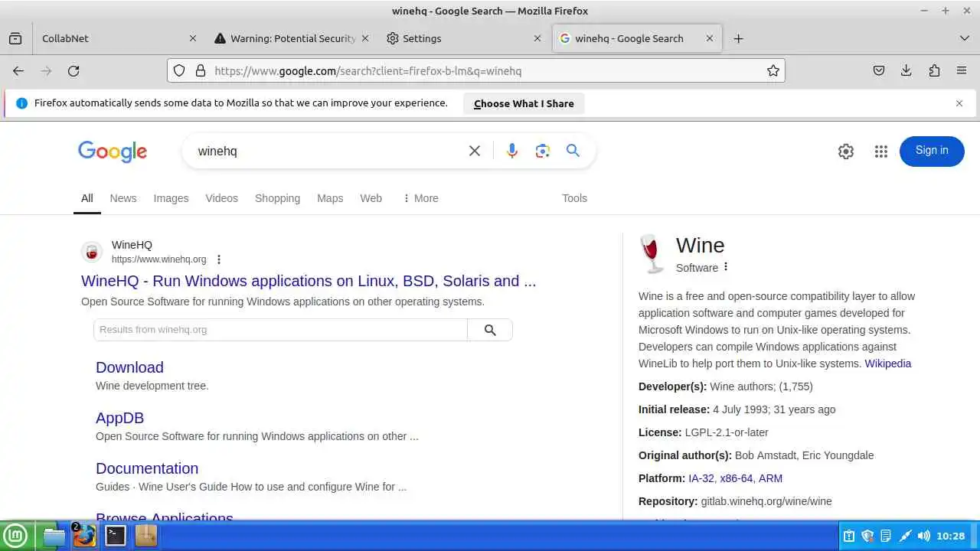Image resolution: width=980 pixels, height=551 pixels.
Task: Click the Results from winehq.org field
Action: [280, 330]
